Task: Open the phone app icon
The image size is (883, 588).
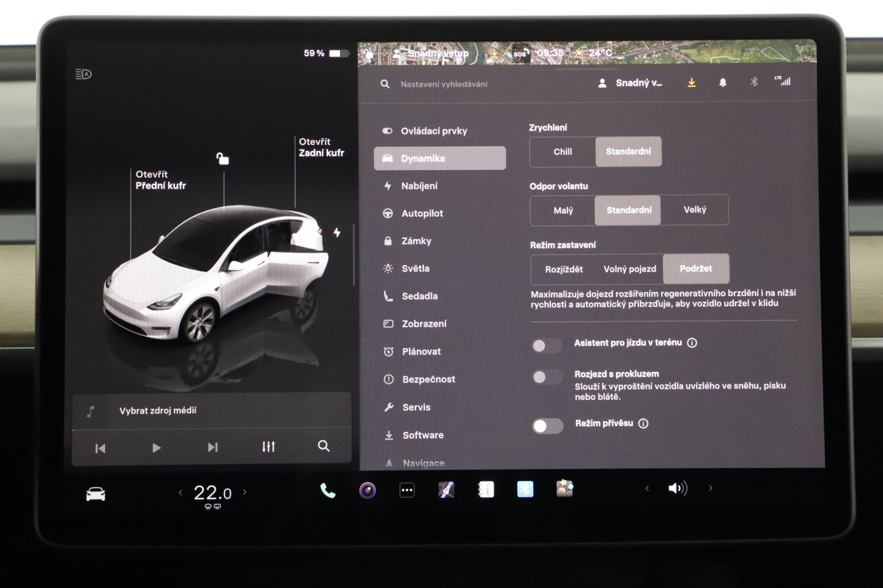Action: pyautogui.click(x=328, y=490)
